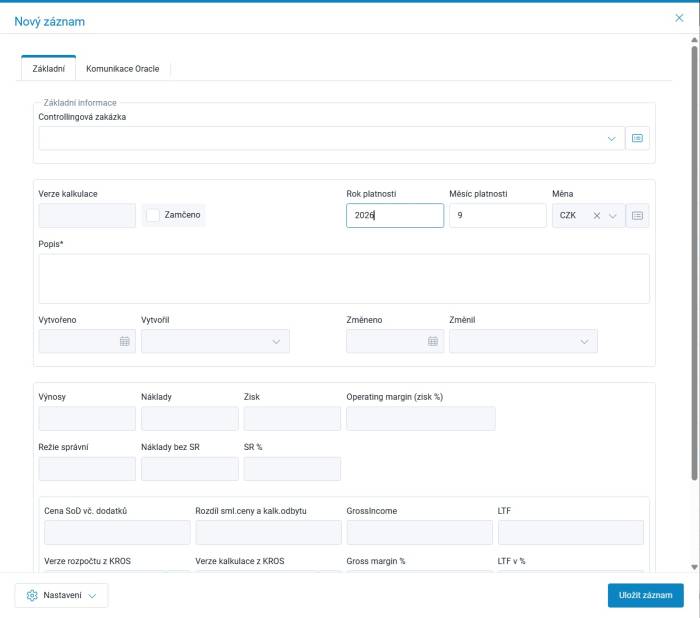Click the Nový záznam title
The height and width of the screenshot is (618, 700).
click(50, 21)
